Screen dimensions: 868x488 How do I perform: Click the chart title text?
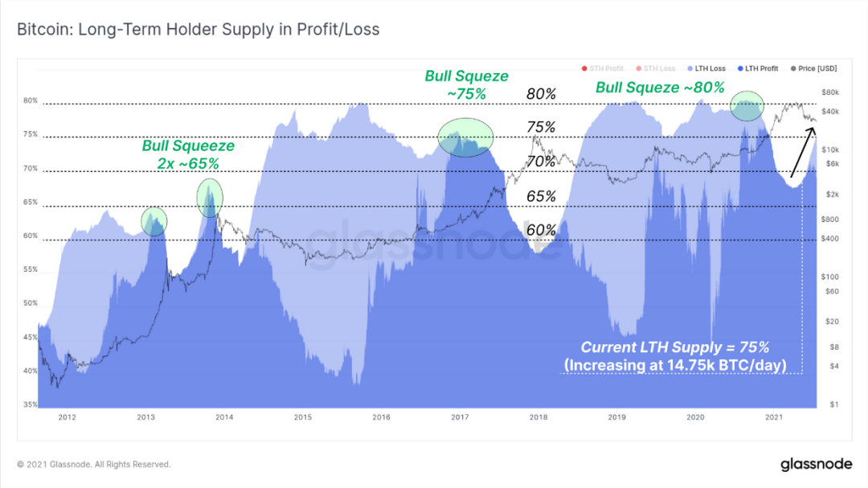(x=199, y=30)
